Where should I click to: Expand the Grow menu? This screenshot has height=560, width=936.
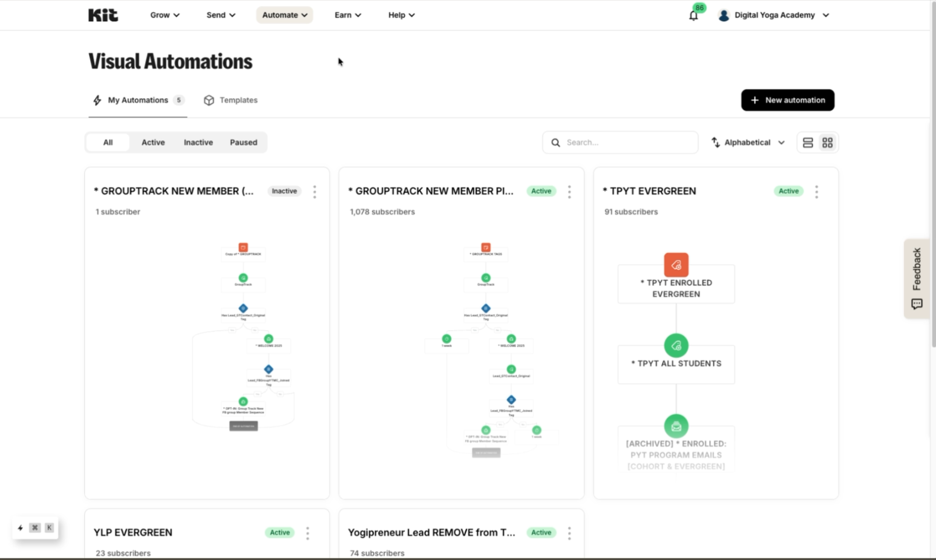tap(165, 15)
